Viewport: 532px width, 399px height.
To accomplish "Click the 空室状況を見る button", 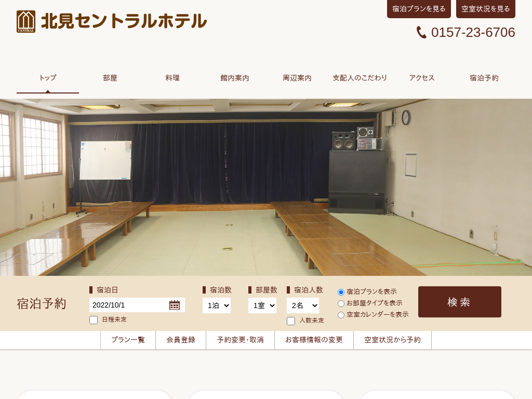I will click(x=486, y=9).
